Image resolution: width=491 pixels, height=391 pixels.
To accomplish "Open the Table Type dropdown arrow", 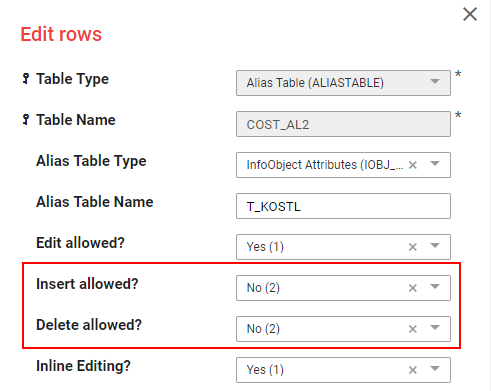I will [435, 82].
